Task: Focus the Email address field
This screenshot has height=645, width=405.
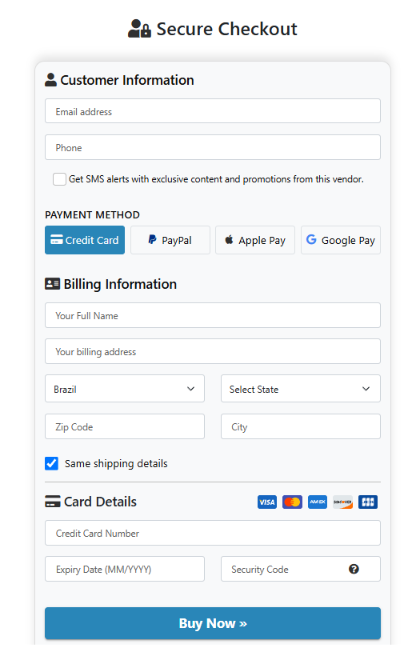Action: point(213,111)
